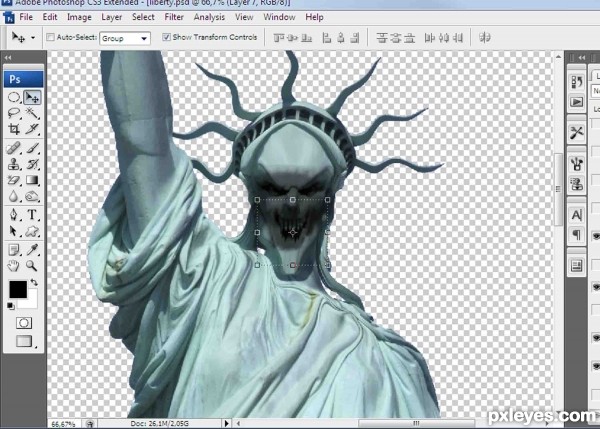This screenshot has width=600, height=429.
Task: Open the foreground black color swatch
Action: coord(18,290)
